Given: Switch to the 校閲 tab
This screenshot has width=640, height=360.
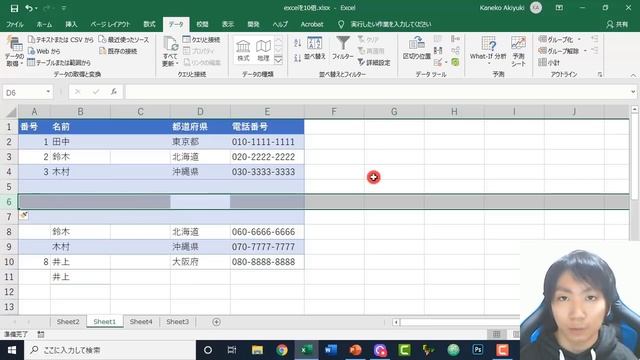Looking at the screenshot, I should click(202, 24).
